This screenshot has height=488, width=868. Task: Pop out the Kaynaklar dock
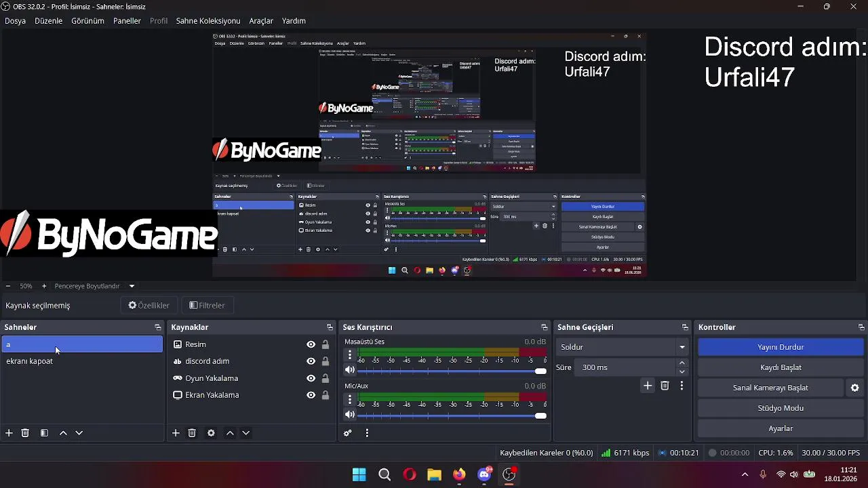(x=330, y=327)
